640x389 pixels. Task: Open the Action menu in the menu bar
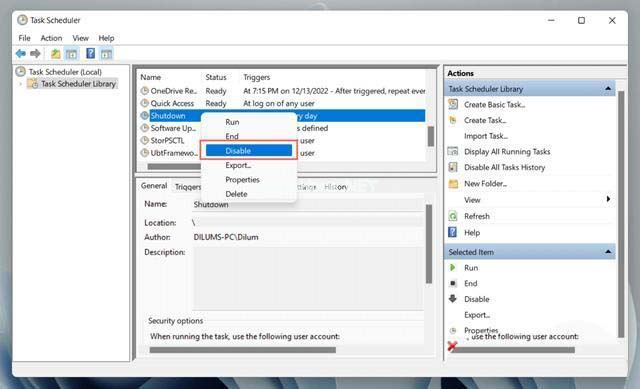point(51,38)
